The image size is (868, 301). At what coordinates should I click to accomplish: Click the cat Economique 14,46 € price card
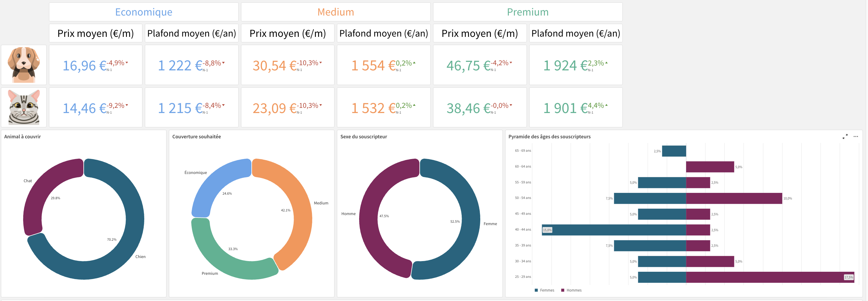(x=96, y=107)
